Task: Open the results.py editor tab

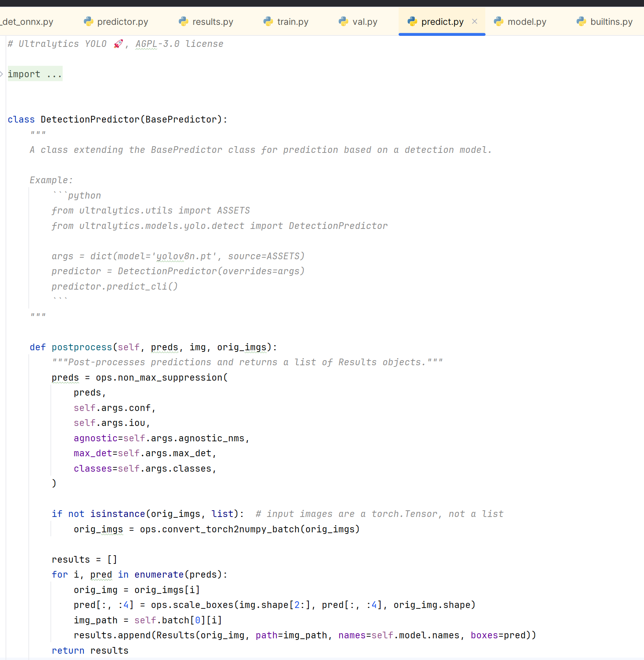Action: tap(206, 22)
